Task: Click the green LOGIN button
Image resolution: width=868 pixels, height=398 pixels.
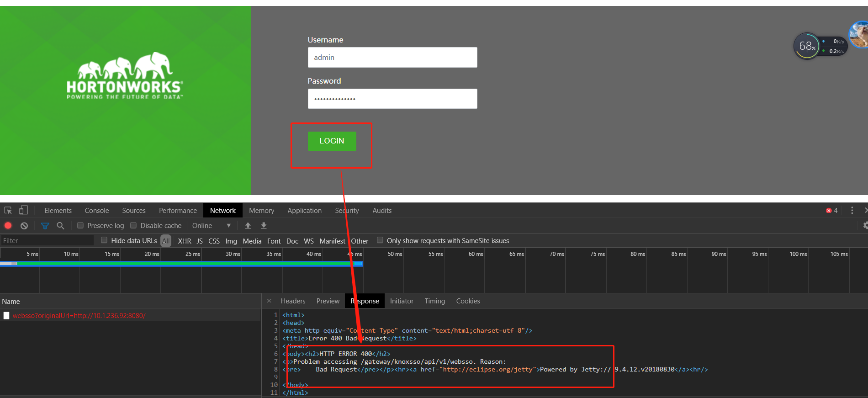Action: click(332, 141)
